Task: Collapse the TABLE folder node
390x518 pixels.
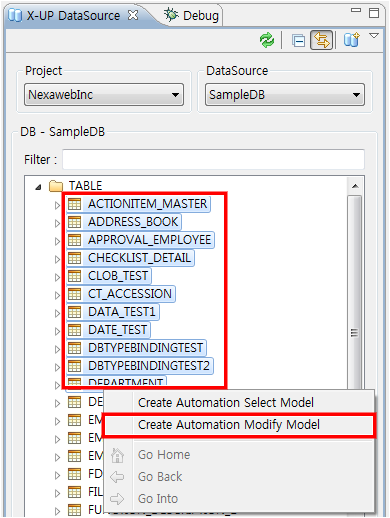Action: coord(38,187)
